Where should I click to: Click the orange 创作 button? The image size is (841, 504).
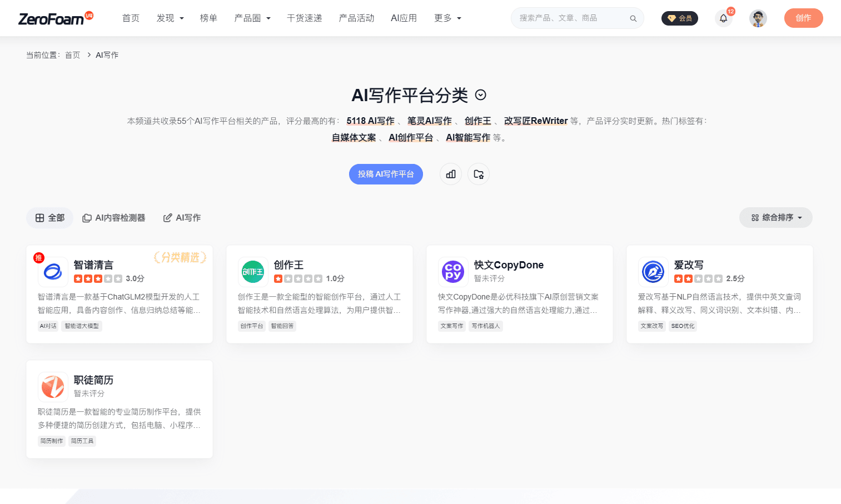[x=803, y=18]
